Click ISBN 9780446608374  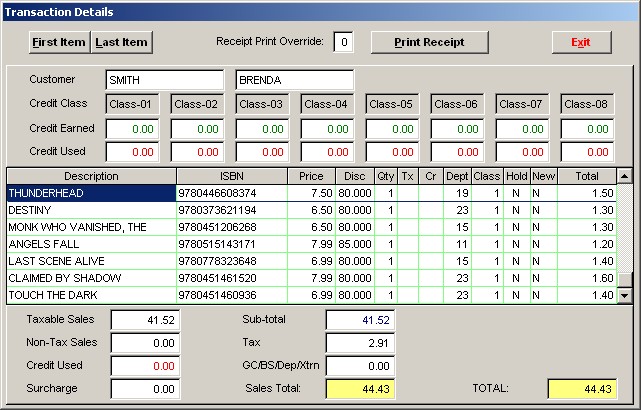[x=232, y=193]
